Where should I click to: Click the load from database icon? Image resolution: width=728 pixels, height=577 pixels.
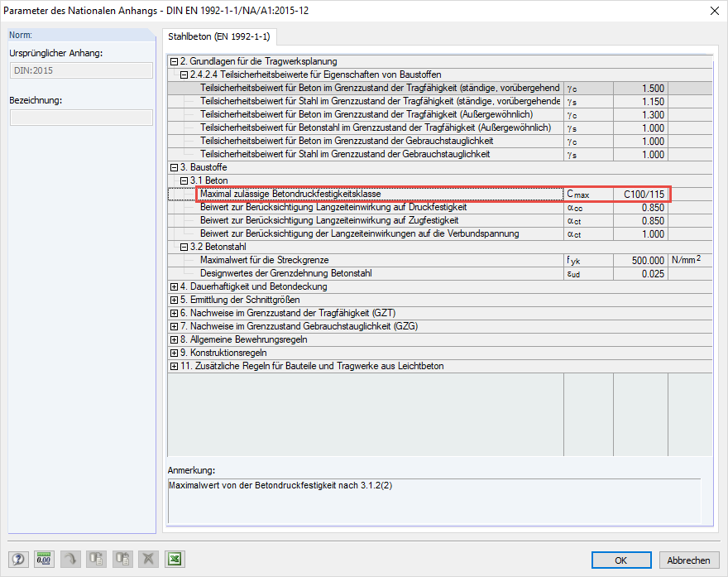pos(122,559)
